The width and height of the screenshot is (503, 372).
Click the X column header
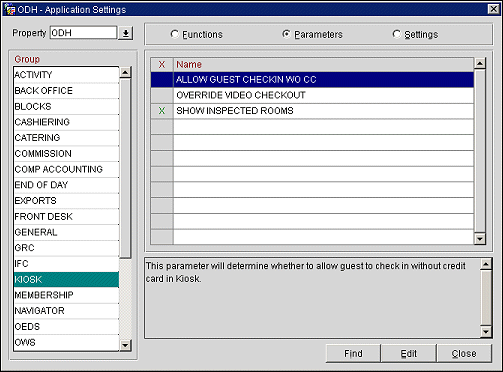(x=162, y=64)
